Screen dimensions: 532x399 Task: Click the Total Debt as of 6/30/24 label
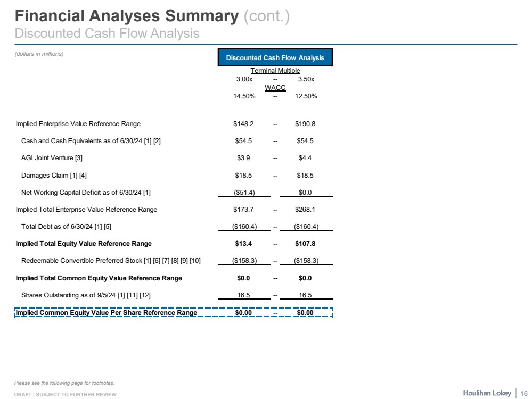click(x=66, y=226)
